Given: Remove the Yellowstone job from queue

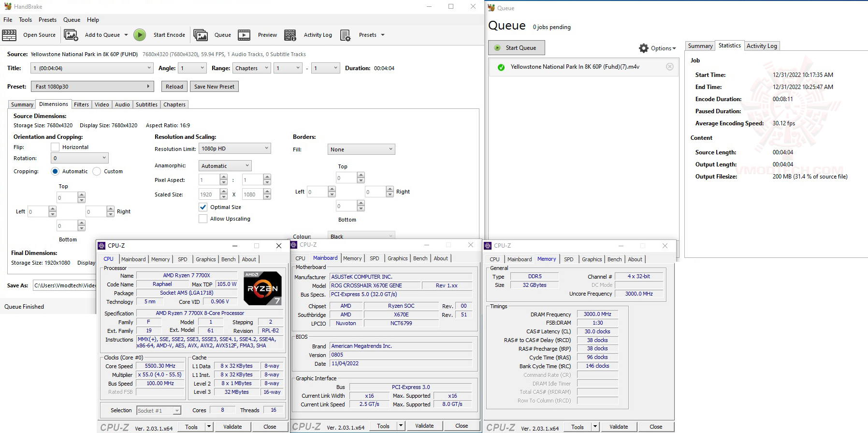Looking at the screenshot, I should [x=670, y=67].
